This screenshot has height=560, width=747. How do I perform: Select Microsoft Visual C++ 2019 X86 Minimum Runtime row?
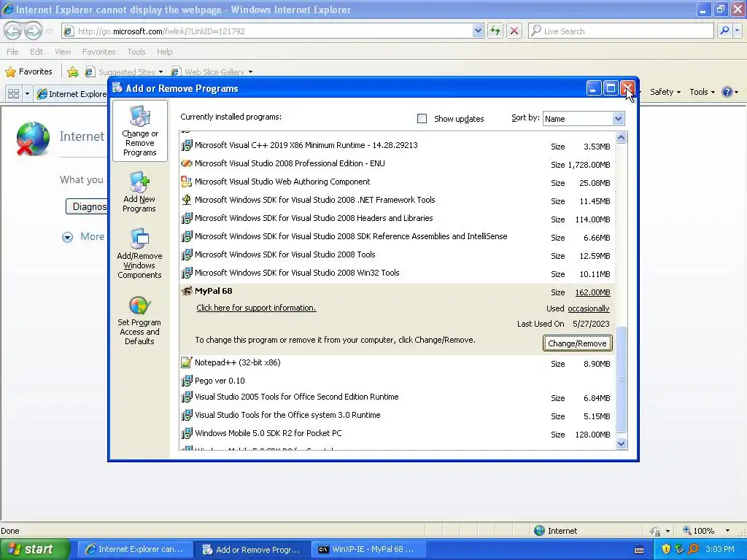pyautogui.click(x=398, y=145)
